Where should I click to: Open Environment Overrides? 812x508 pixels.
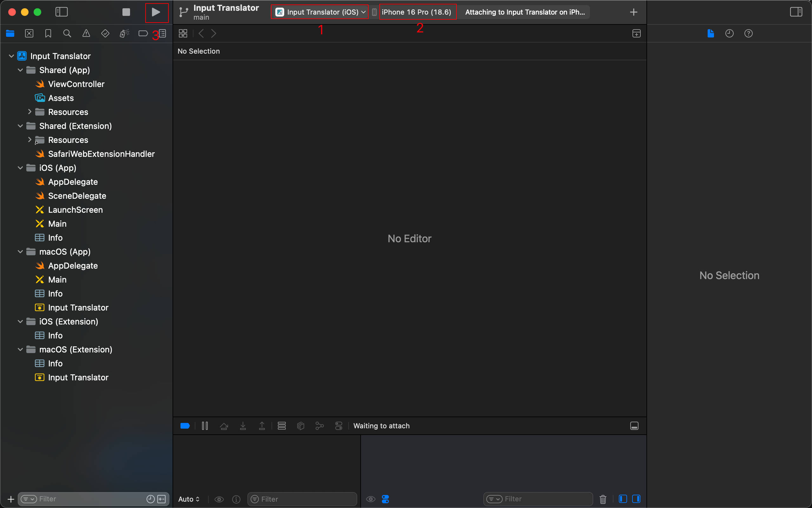coord(338,426)
